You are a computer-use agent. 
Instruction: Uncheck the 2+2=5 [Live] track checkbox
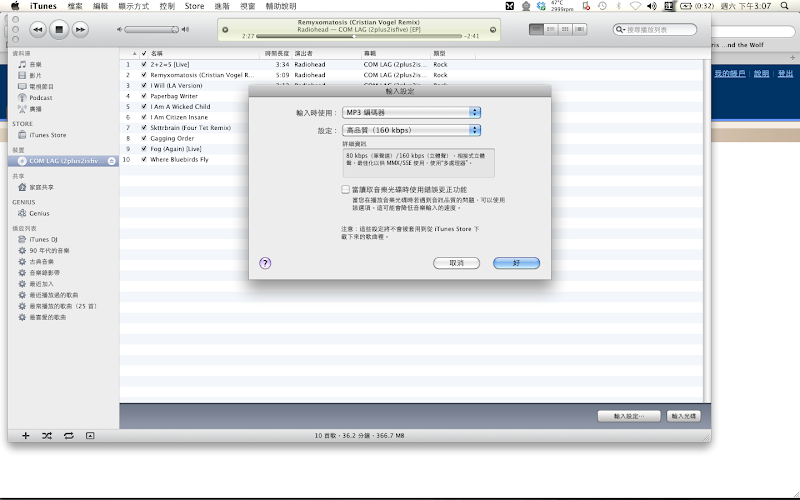click(144, 65)
